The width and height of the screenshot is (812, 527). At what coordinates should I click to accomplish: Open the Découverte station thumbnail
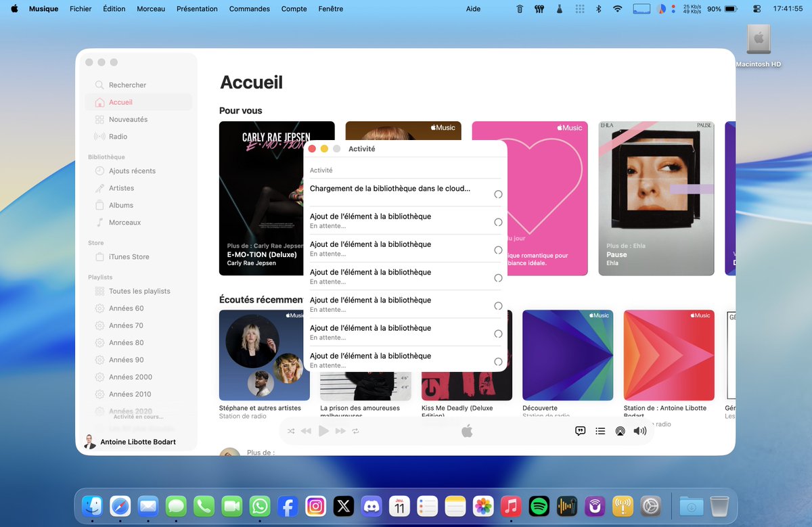(x=568, y=355)
